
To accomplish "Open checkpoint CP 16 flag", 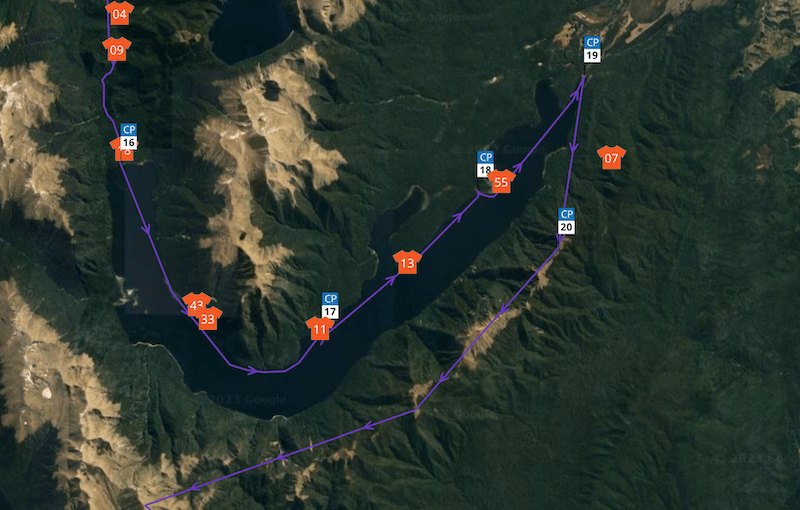I will 129,137.
